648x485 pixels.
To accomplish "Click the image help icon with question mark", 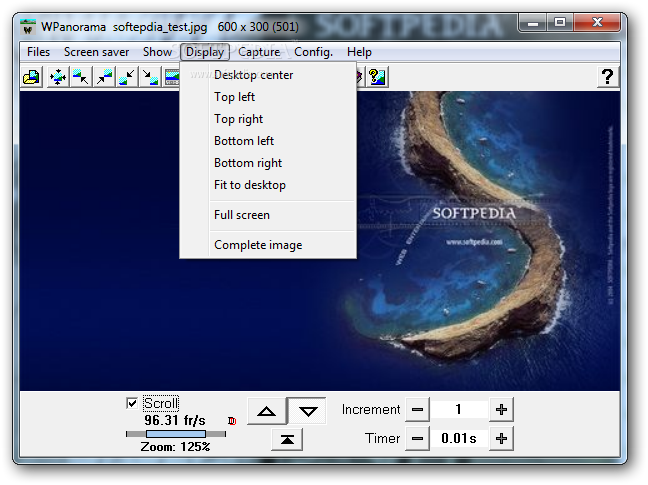I will click(x=377, y=77).
